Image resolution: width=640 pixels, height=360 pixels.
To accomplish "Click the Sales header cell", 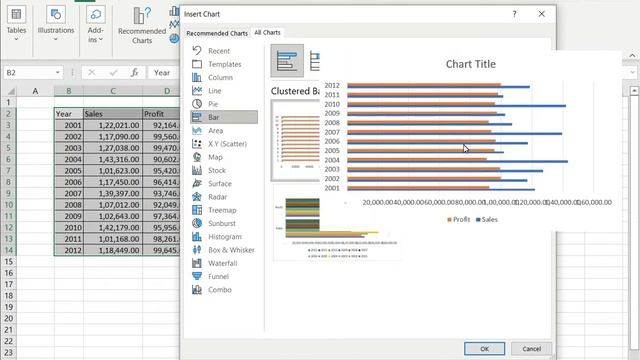I will [x=113, y=114].
